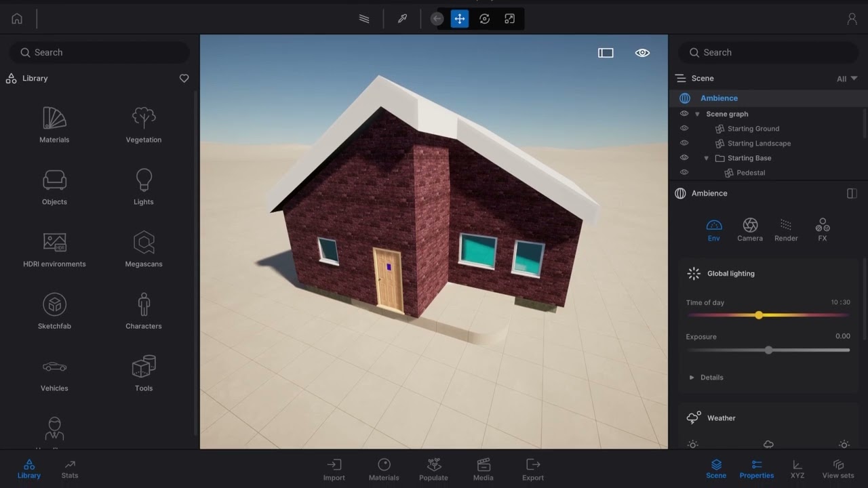
Task: Select the move tool
Action: pyautogui.click(x=460, y=19)
